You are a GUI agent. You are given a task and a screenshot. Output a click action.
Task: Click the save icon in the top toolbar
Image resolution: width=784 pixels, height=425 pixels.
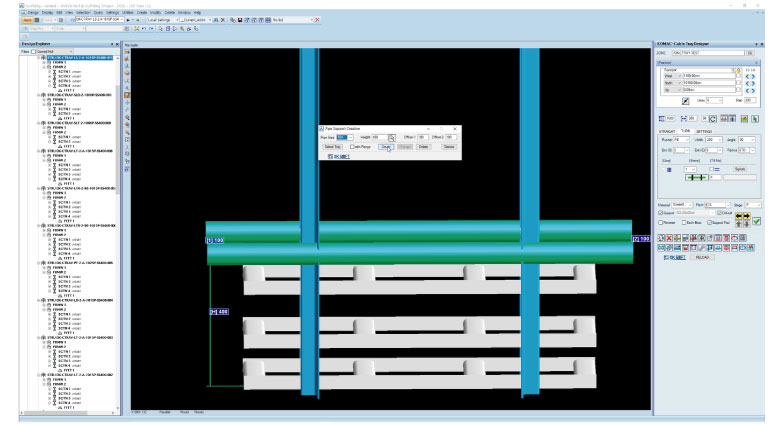click(x=240, y=20)
